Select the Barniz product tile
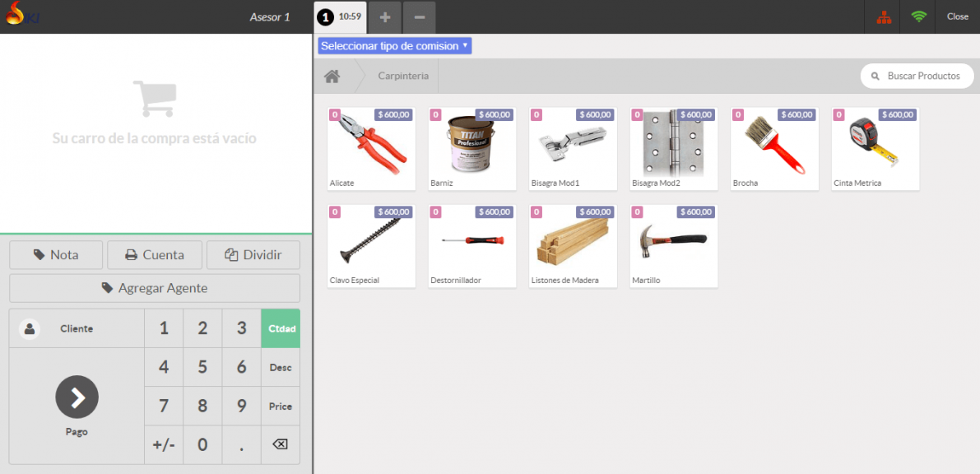The width and height of the screenshot is (980, 474). (472, 148)
